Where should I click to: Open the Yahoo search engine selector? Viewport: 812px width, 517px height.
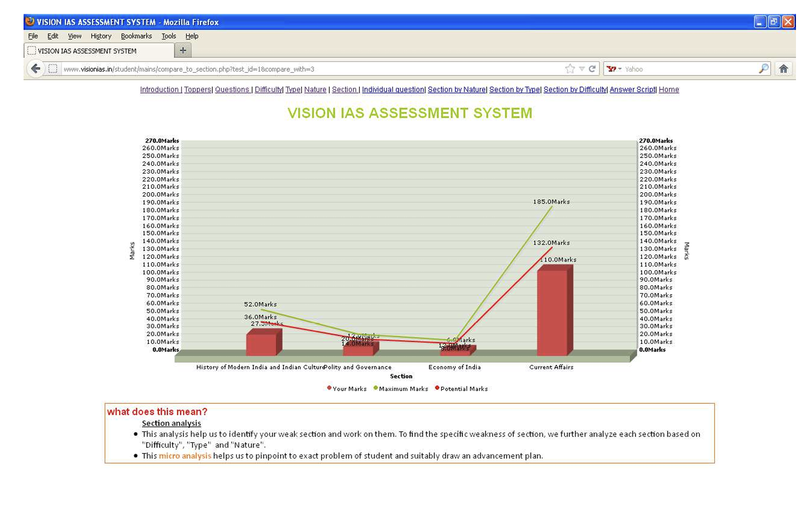(x=614, y=69)
